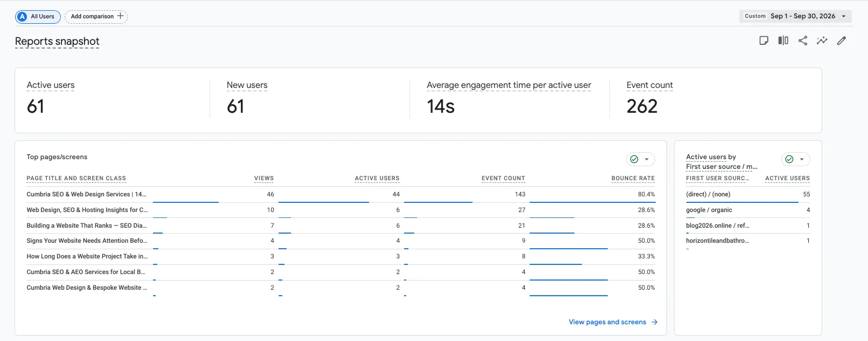Viewport: 868px width, 341px height.
Task: Click the 80.4% bounce rate value
Action: point(647,194)
